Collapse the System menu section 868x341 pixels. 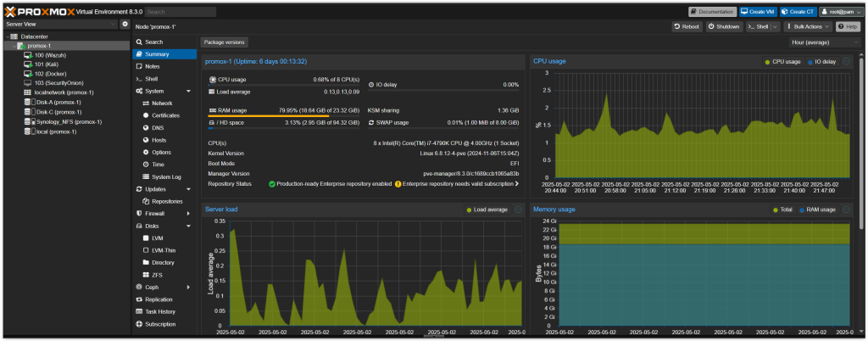click(x=188, y=92)
